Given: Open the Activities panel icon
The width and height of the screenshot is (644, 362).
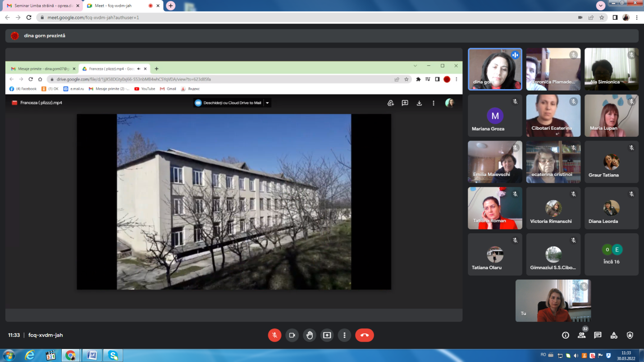Looking at the screenshot, I should click(x=614, y=335).
